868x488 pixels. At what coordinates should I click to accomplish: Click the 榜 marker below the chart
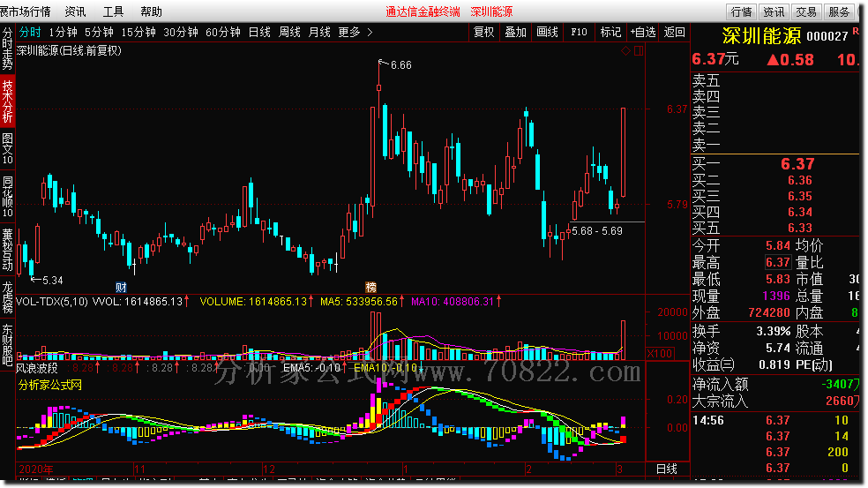click(370, 287)
